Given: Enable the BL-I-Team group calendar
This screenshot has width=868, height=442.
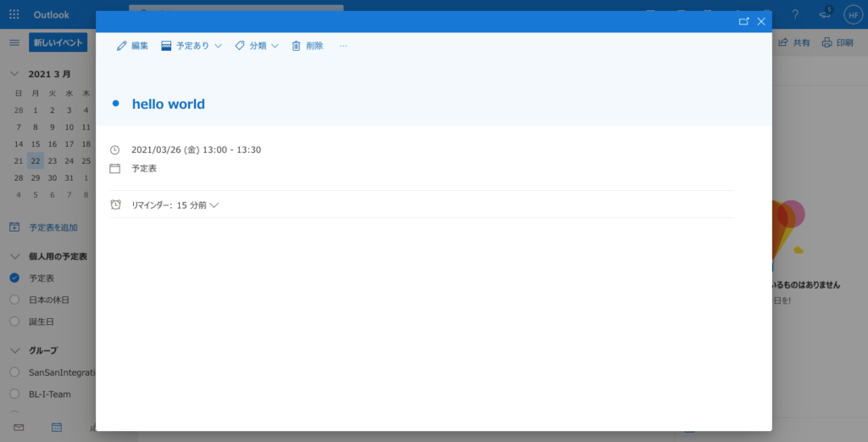Looking at the screenshot, I should 14,394.
